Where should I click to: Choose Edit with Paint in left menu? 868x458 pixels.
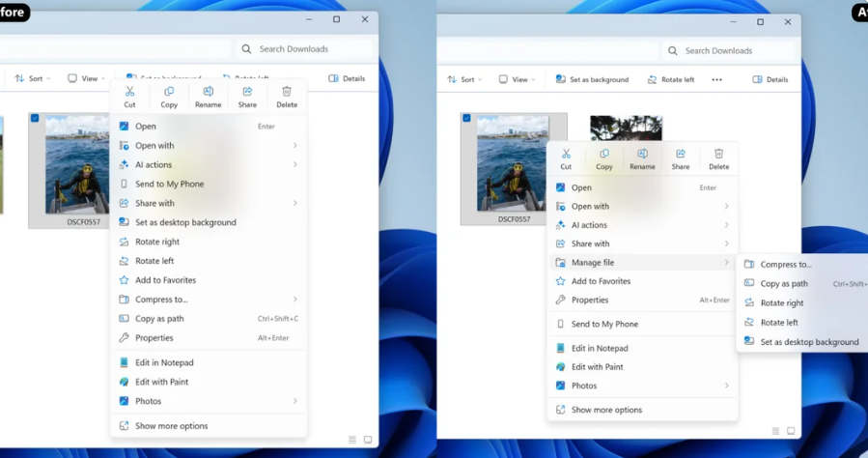tap(209, 382)
